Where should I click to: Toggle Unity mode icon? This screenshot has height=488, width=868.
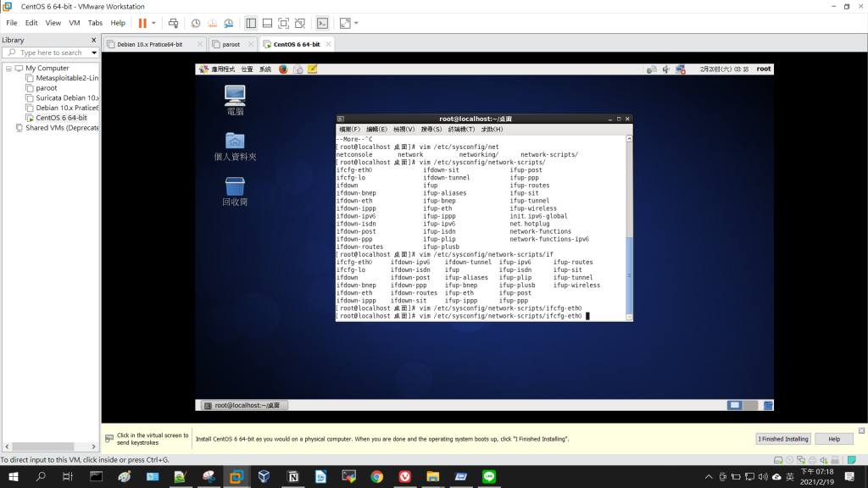tap(300, 23)
